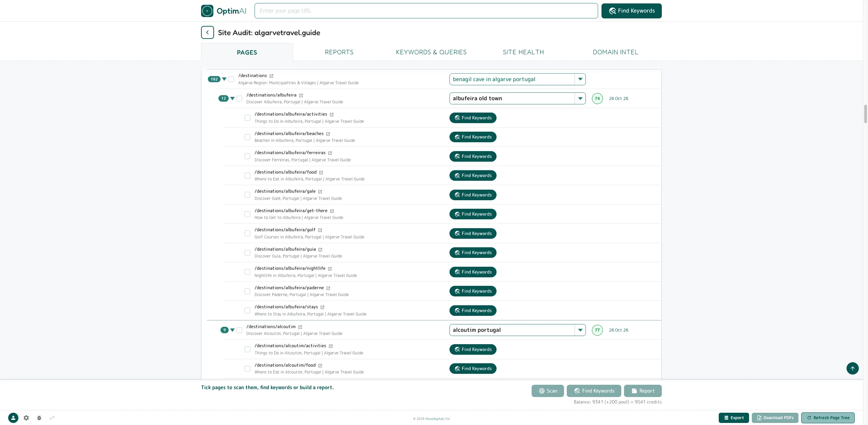Switch to the Domain Intel tab
868x425 pixels.
pos(615,52)
